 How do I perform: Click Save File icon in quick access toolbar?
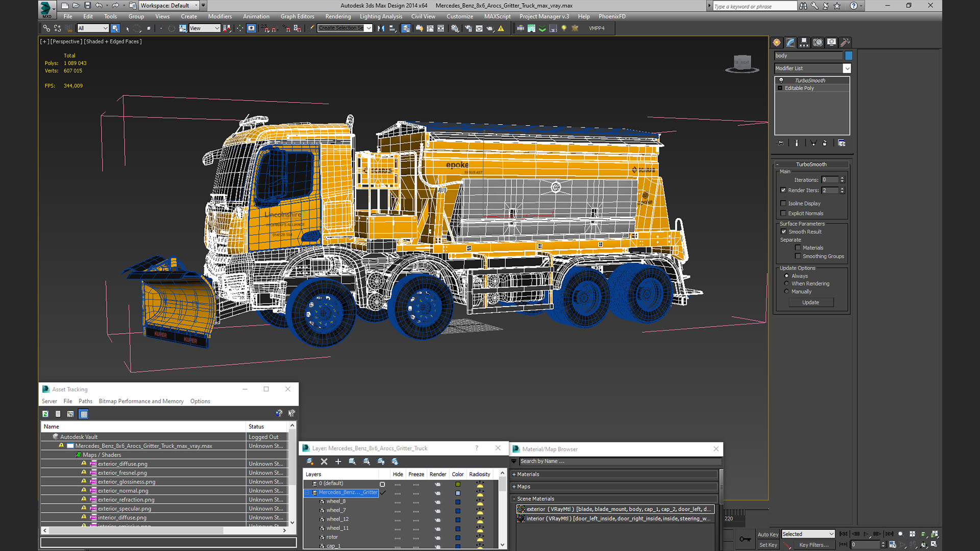pyautogui.click(x=87, y=6)
